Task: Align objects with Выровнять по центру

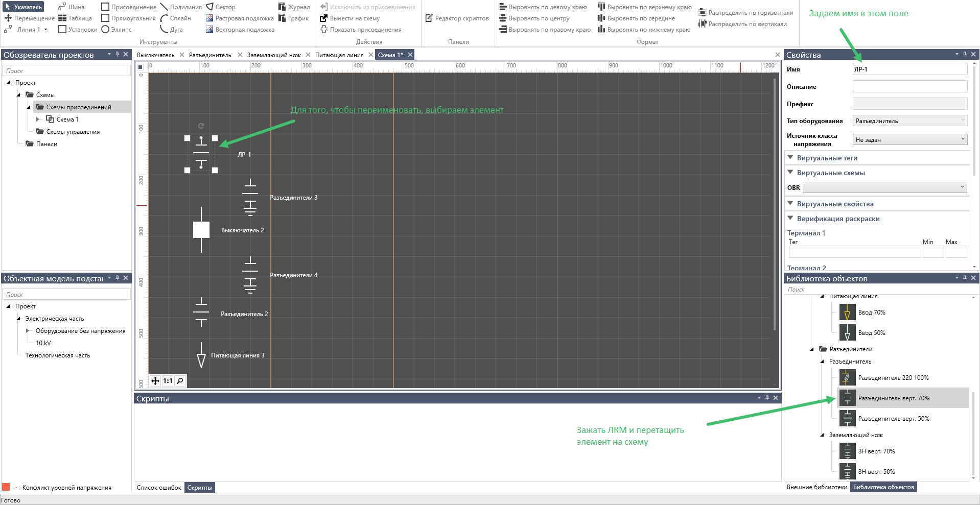Action: [534, 18]
